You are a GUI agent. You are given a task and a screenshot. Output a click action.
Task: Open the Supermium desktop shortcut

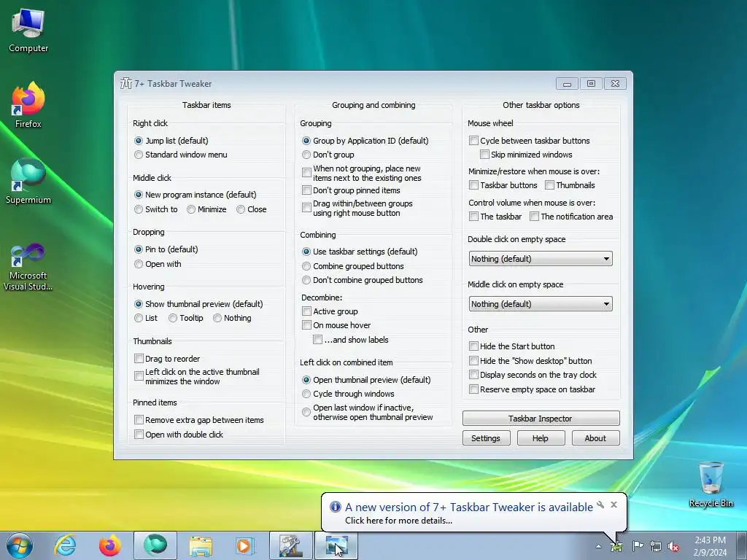[x=28, y=181]
